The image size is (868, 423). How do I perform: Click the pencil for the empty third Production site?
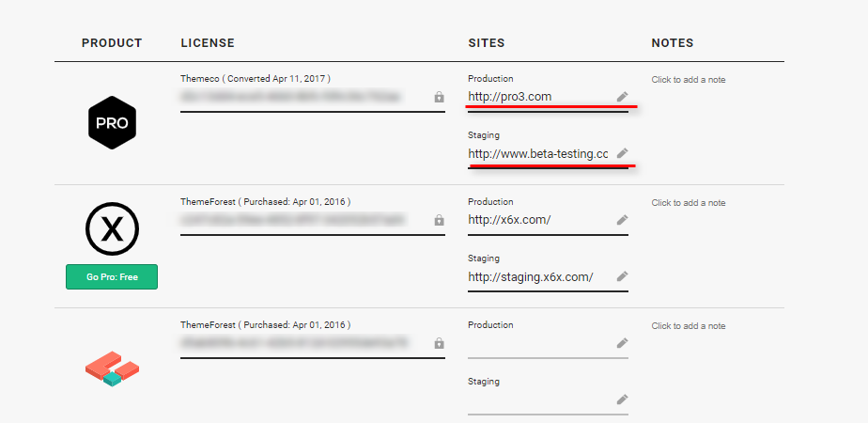[x=622, y=343]
